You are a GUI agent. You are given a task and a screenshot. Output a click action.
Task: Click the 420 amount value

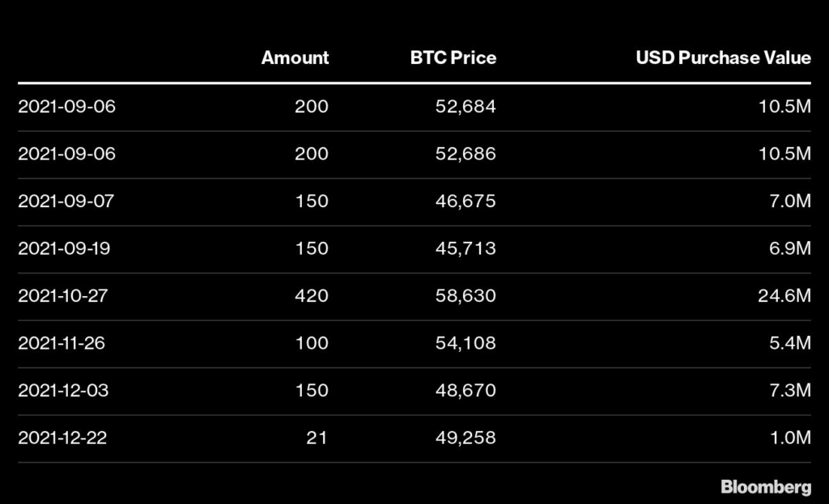(x=312, y=295)
